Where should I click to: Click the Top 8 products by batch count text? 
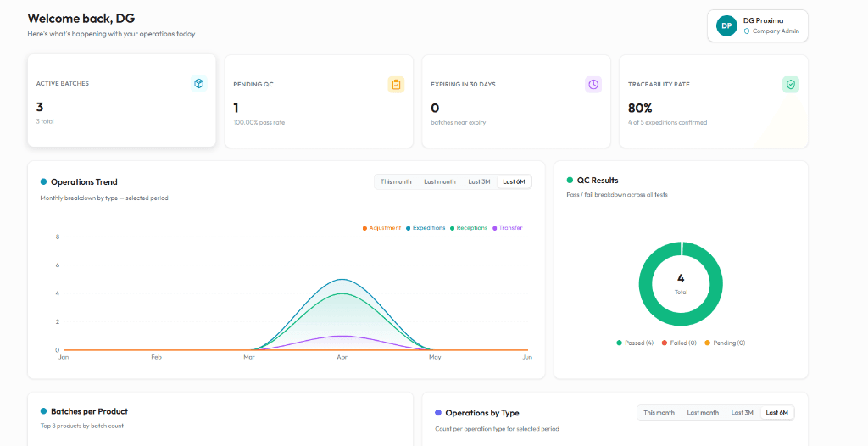tap(82, 426)
